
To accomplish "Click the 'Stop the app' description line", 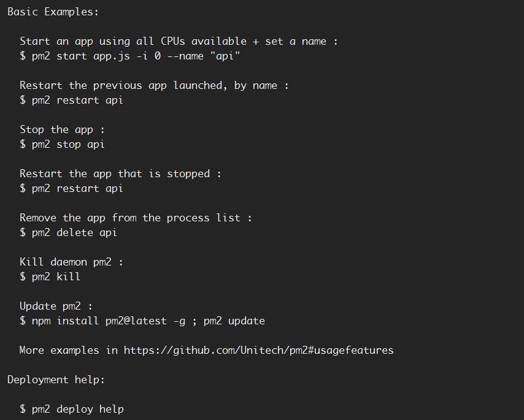I will [x=62, y=129].
